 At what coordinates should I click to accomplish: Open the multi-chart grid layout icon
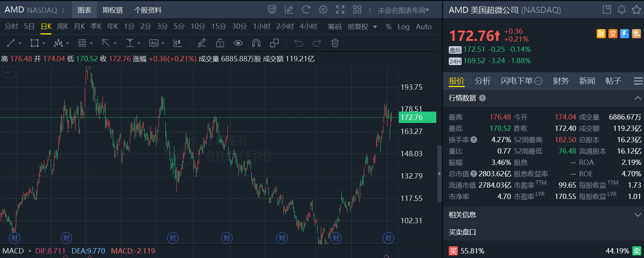tap(357, 10)
